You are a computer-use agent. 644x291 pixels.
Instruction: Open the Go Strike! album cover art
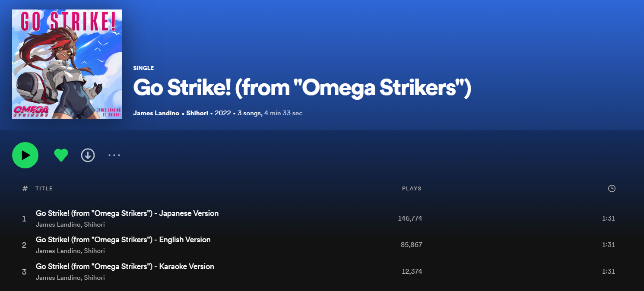coord(67,64)
